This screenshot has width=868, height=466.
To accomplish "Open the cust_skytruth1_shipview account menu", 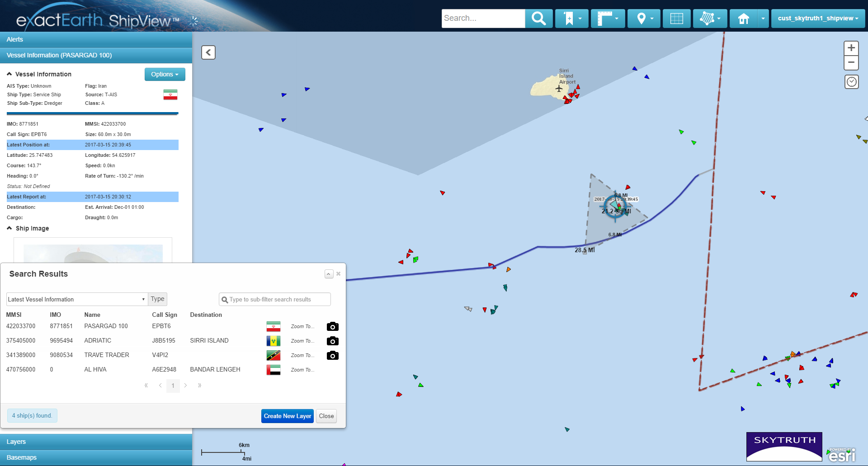I will pyautogui.click(x=818, y=19).
